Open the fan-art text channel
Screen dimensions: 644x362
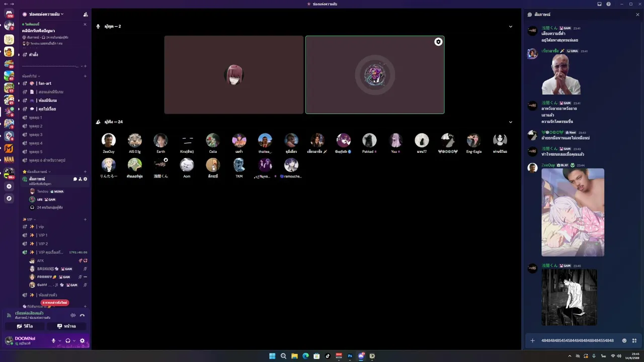coord(54,83)
